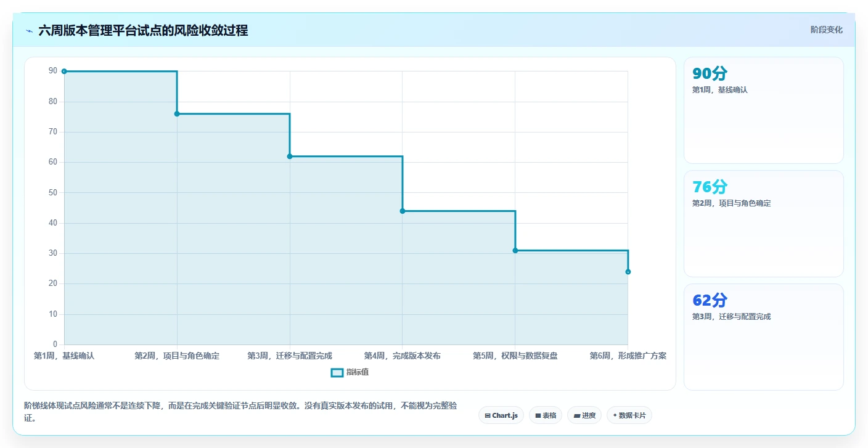Open the 62分 data card
868x448 pixels.
pos(764,337)
